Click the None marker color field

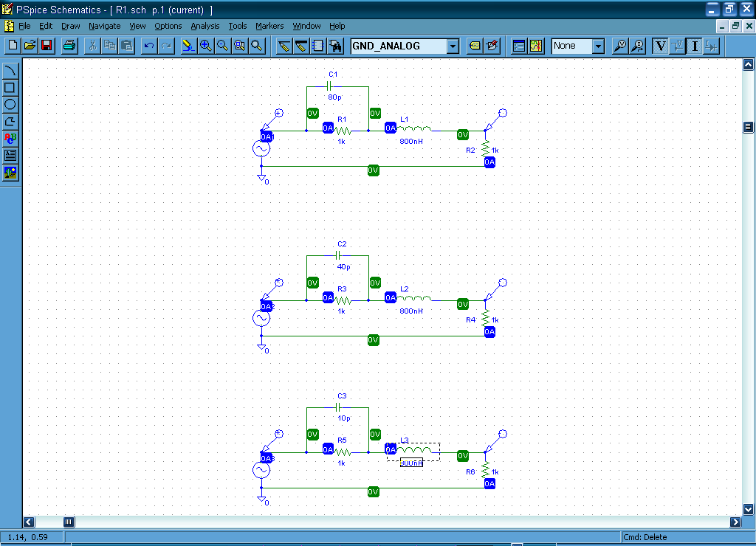[572, 46]
